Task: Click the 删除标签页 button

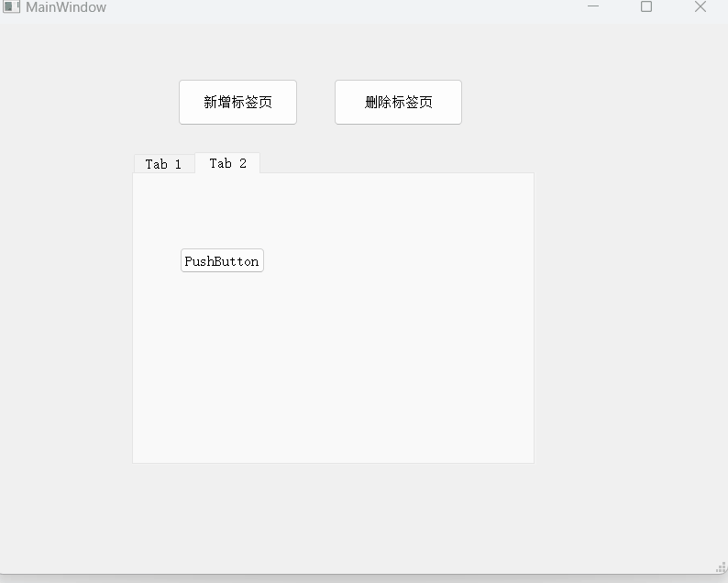Action: click(398, 102)
